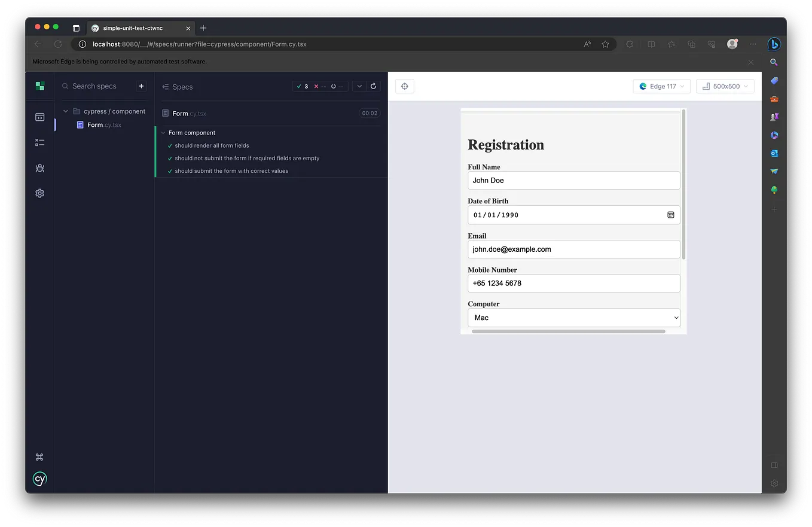Click the Cypress logo at the sidebar top
The width and height of the screenshot is (812, 527).
(39, 86)
